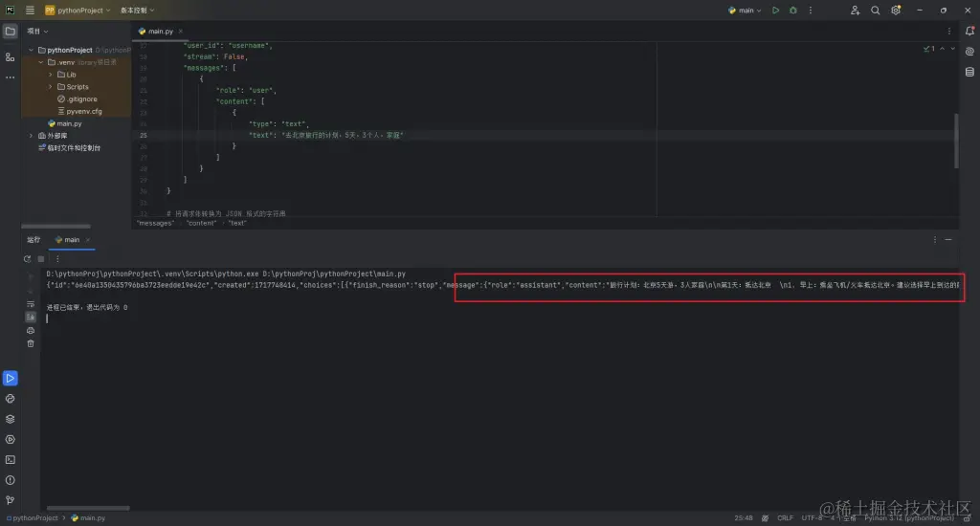Screen dimensions: 980x526
Task: Toggle scroll to end in console
Action: (x=30, y=317)
